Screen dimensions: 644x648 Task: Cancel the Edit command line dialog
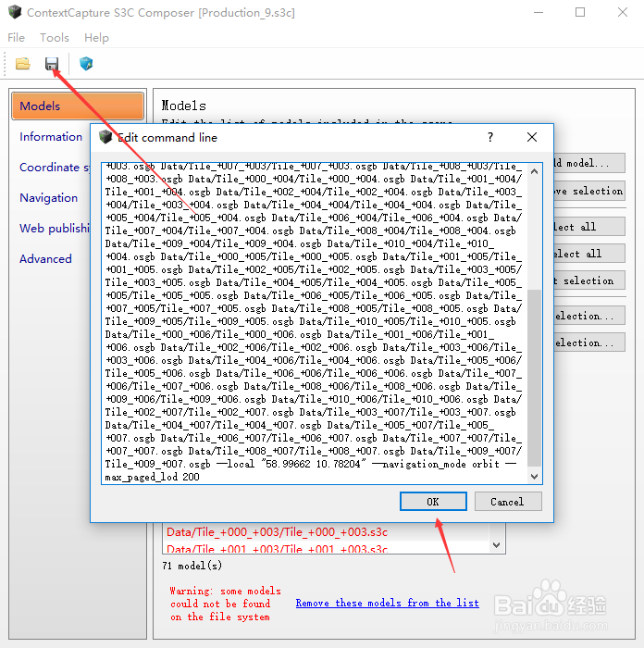tap(508, 502)
